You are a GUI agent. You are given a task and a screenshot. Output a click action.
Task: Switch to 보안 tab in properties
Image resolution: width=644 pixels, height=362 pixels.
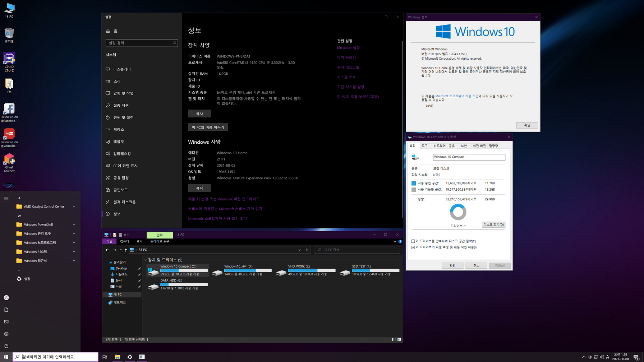[464, 146]
